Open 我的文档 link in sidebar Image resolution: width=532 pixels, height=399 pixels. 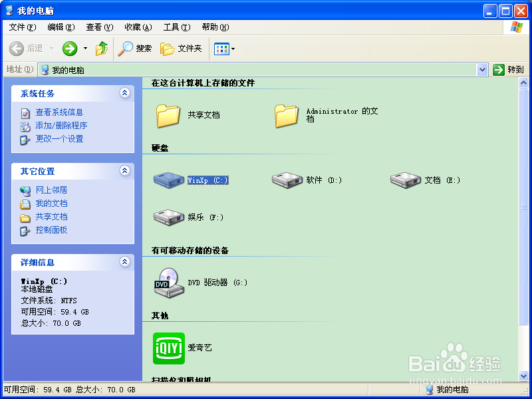(x=52, y=203)
